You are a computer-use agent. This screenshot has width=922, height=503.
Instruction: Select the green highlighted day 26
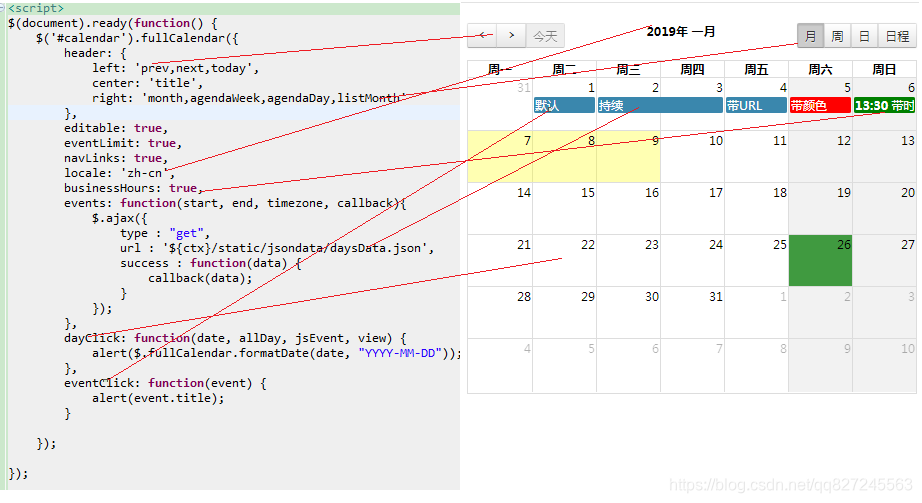coord(820,260)
